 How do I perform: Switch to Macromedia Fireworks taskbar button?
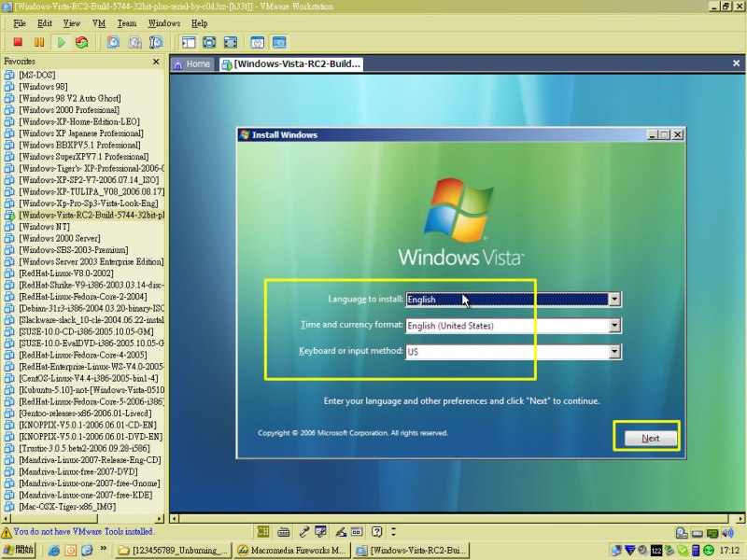pyautogui.click(x=292, y=551)
